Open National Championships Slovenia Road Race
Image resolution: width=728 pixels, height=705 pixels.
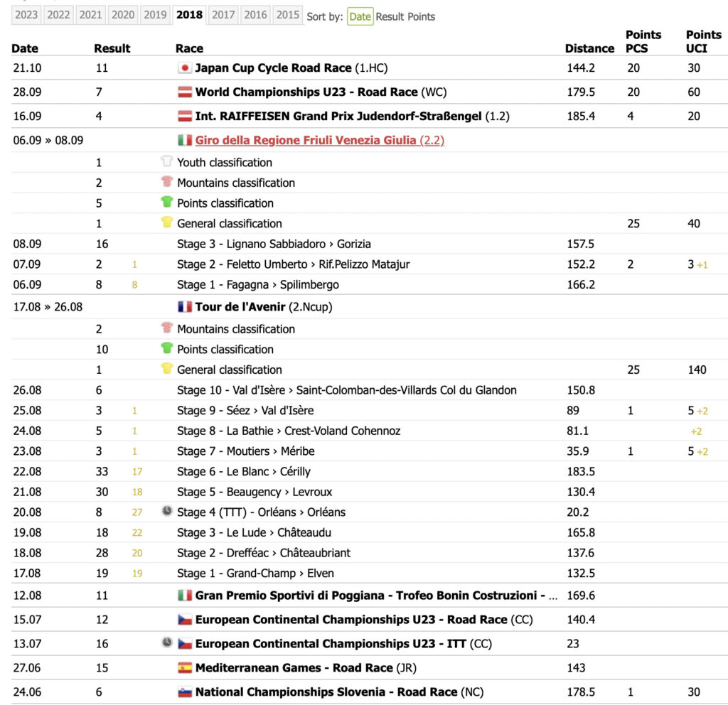click(x=339, y=692)
